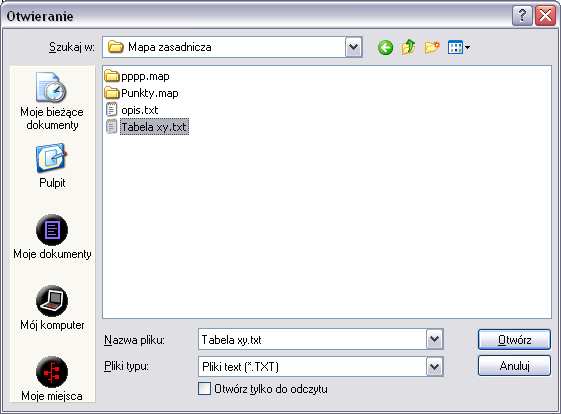Open the Views menu icon
The height and width of the screenshot is (414, 561).
[x=459, y=47]
